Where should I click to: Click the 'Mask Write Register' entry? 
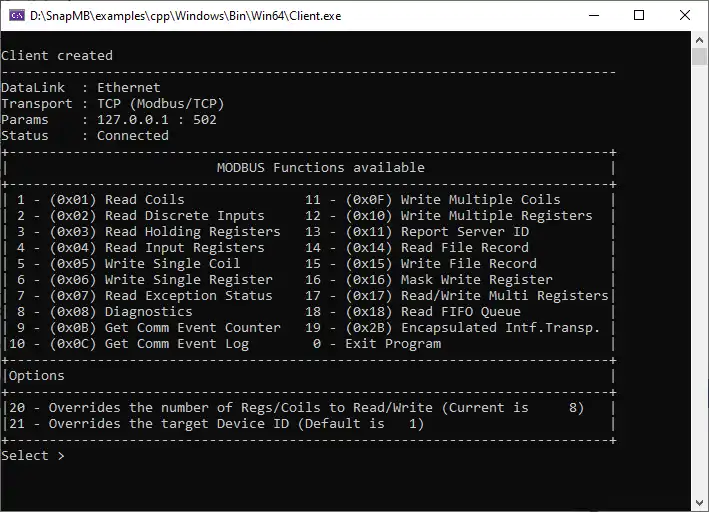coord(476,280)
